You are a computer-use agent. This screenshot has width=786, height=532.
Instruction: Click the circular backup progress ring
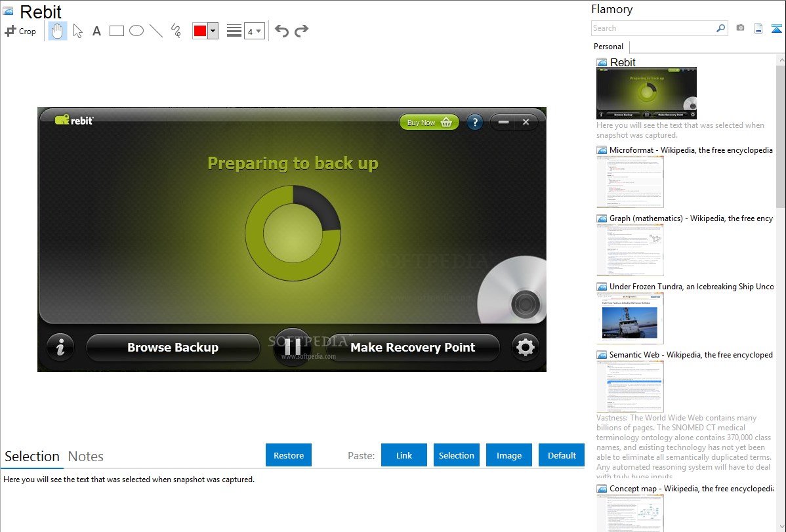tap(293, 234)
